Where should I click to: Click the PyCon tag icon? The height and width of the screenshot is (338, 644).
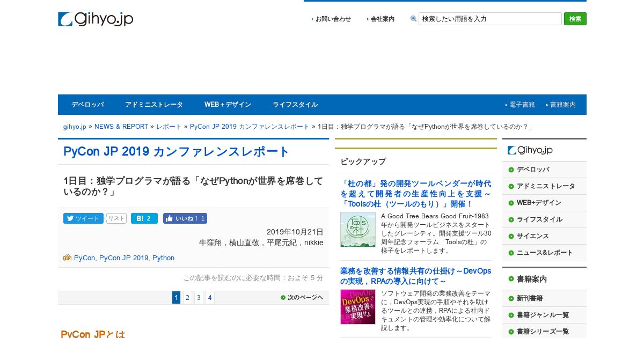pyautogui.click(x=67, y=258)
